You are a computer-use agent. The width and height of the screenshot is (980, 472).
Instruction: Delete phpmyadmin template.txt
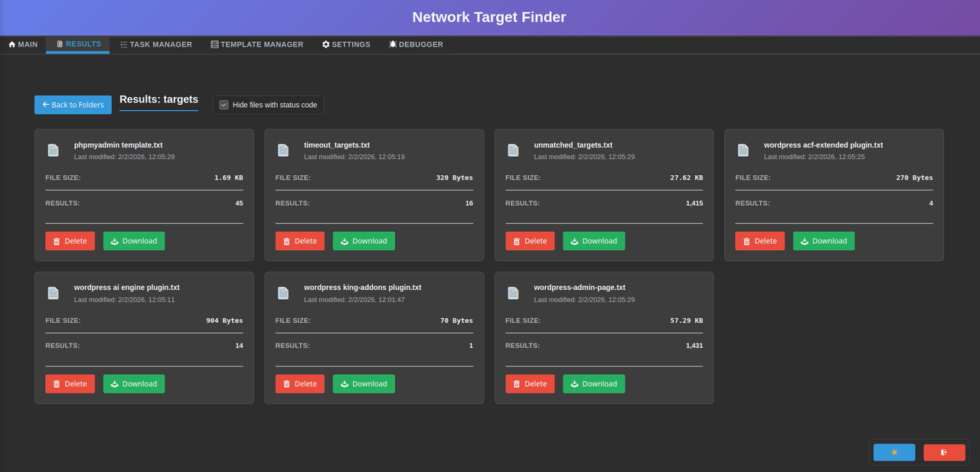coord(70,241)
